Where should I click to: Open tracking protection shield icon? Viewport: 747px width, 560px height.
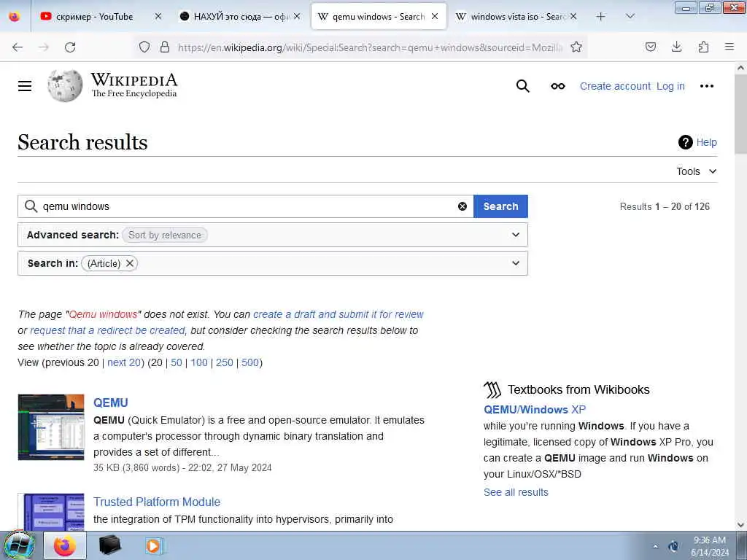(144, 47)
